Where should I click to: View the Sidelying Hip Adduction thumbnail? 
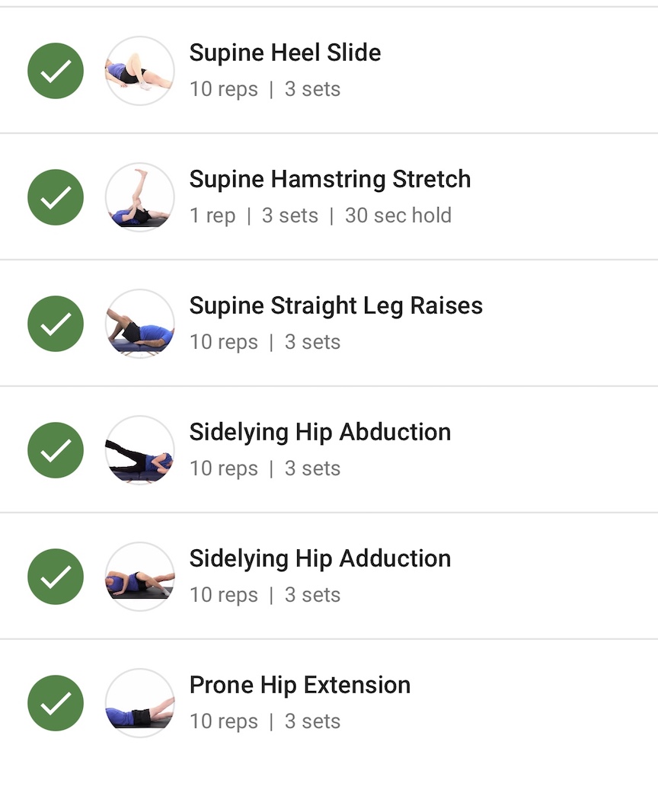click(140, 577)
